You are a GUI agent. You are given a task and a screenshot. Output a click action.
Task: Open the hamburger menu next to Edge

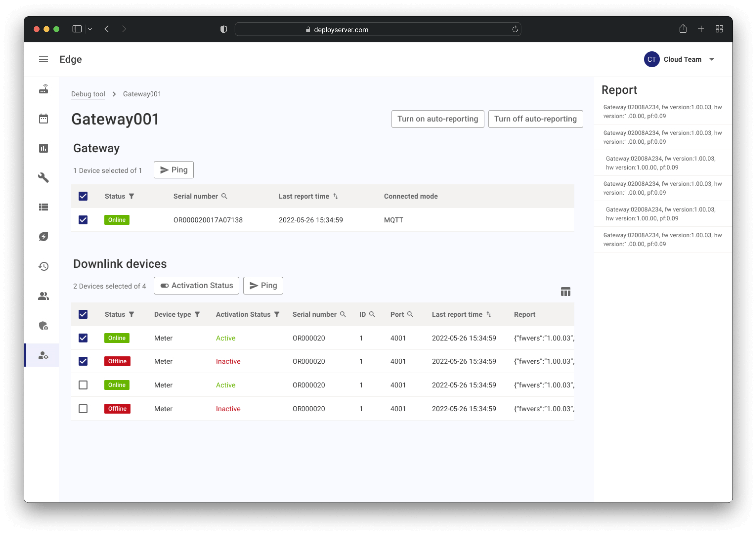(44, 59)
